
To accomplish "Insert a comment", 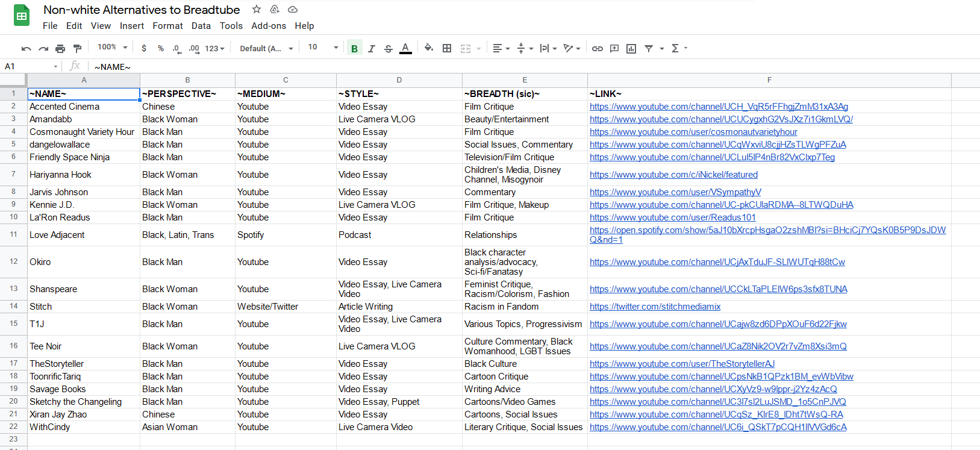I will [614, 48].
